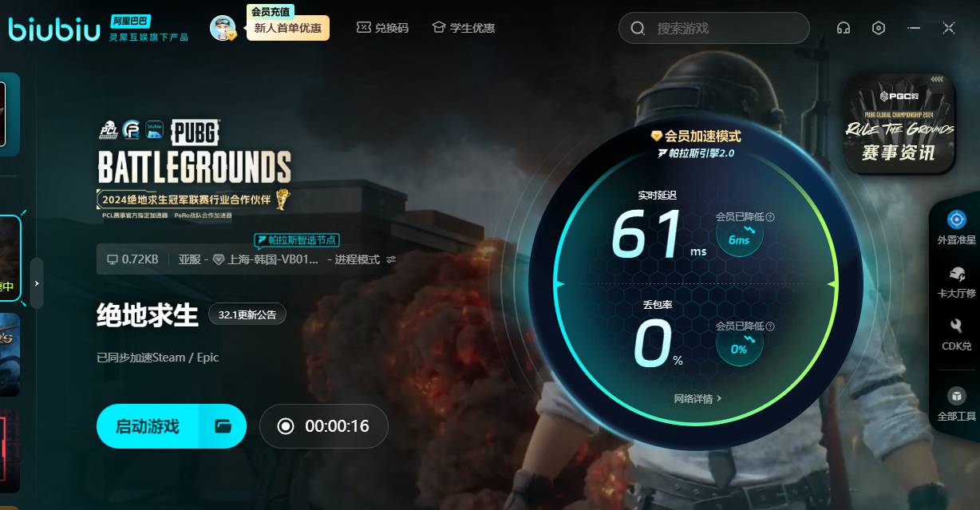Open the CDK兑 wrench tool

click(x=956, y=334)
